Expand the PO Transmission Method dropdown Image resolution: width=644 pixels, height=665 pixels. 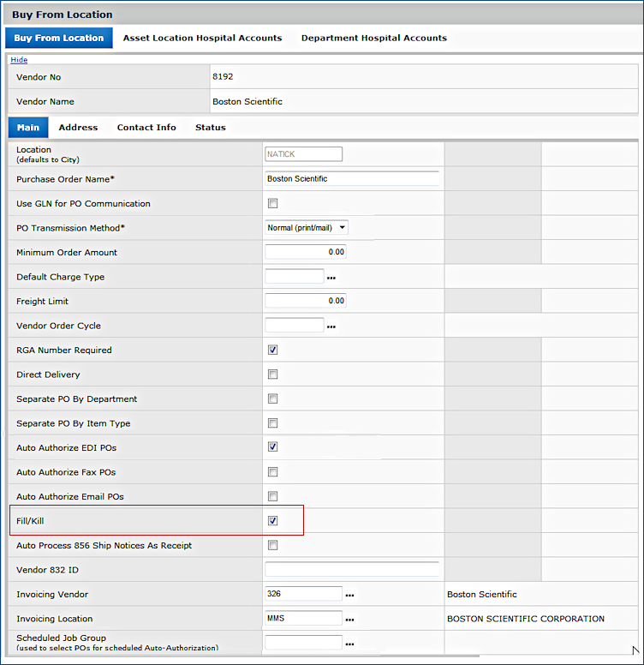[x=307, y=228]
